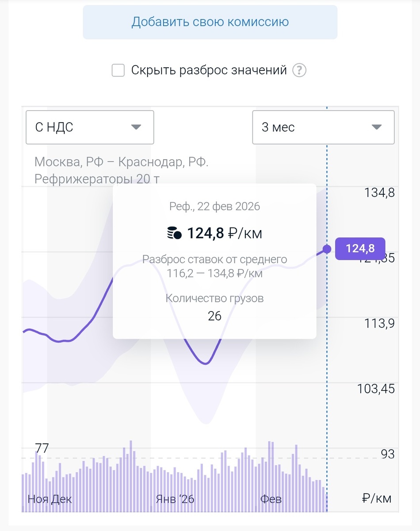The image size is (420, 531).
Task: Click the 3 мес dropdown chevron
Action: click(x=376, y=127)
